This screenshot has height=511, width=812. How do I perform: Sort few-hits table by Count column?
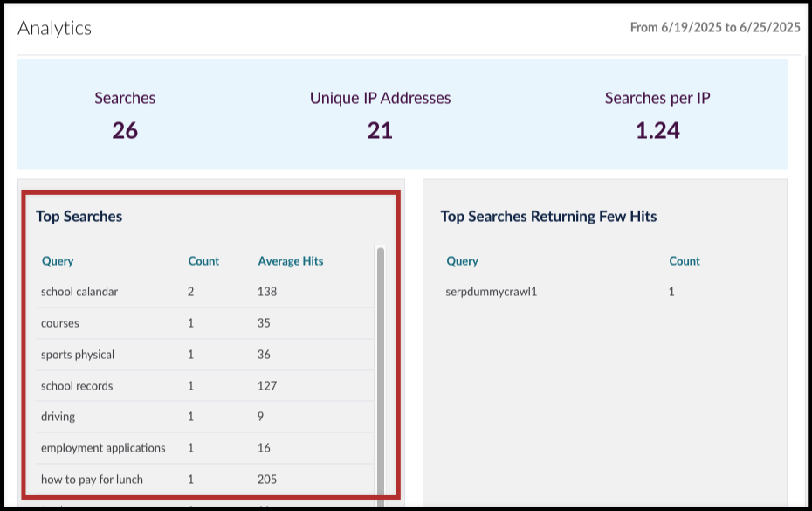(685, 260)
